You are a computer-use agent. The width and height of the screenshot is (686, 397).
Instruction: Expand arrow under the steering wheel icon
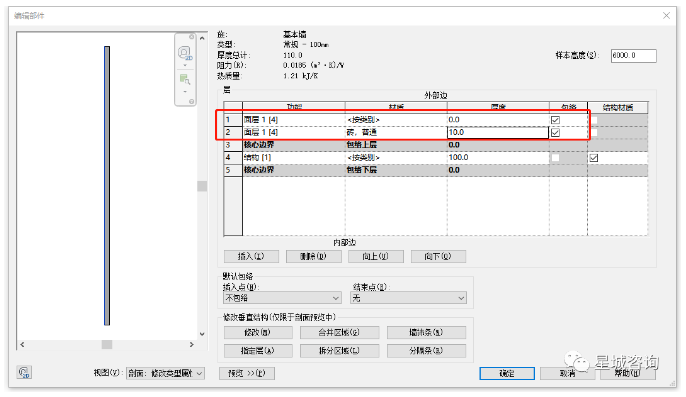click(185, 66)
